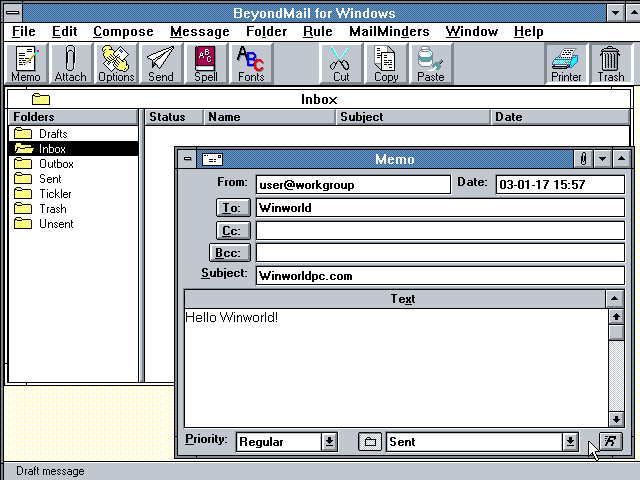The image size is (640, 480).
Task: Click in the empty Bcc field
Action: click(x=440, y=253)
